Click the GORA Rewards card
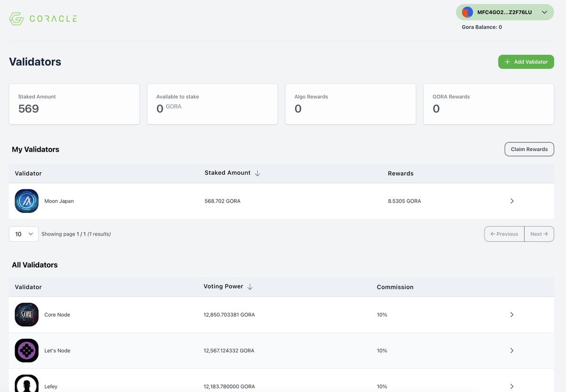The height and width of the screenshot is (392, 566). [x=489, y=104]
